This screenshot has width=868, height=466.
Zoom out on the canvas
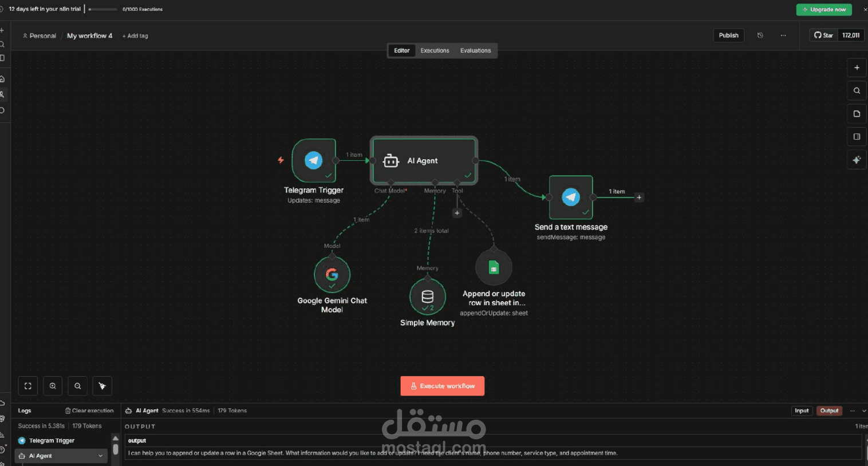pos(77,386)
